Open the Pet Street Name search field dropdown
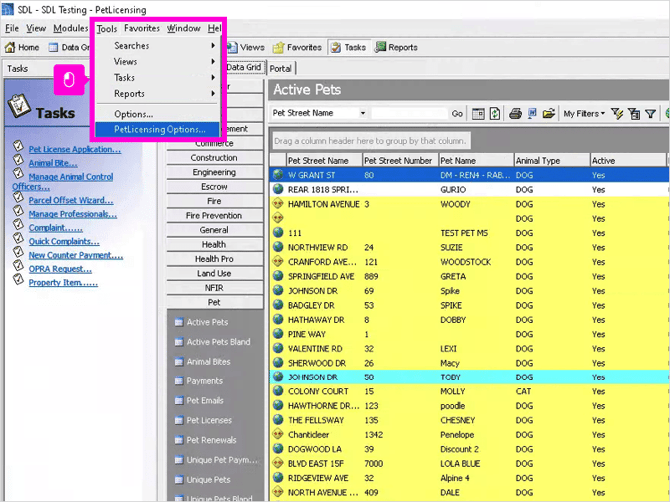Viewport: 670px width, 502px height. point(363,113)
